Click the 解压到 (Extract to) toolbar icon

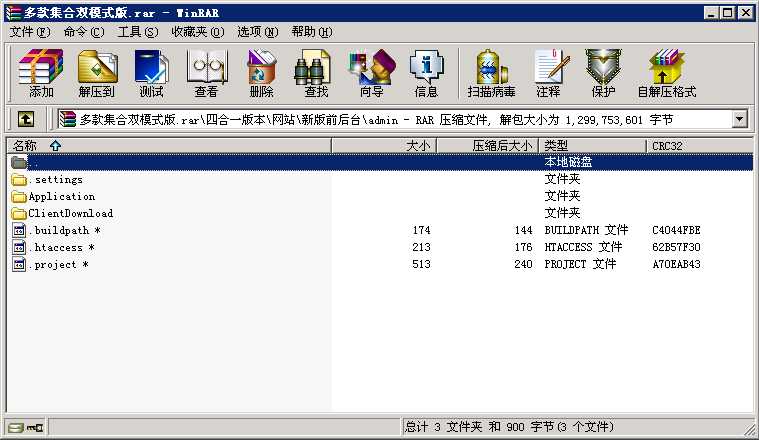coord(97,73)
